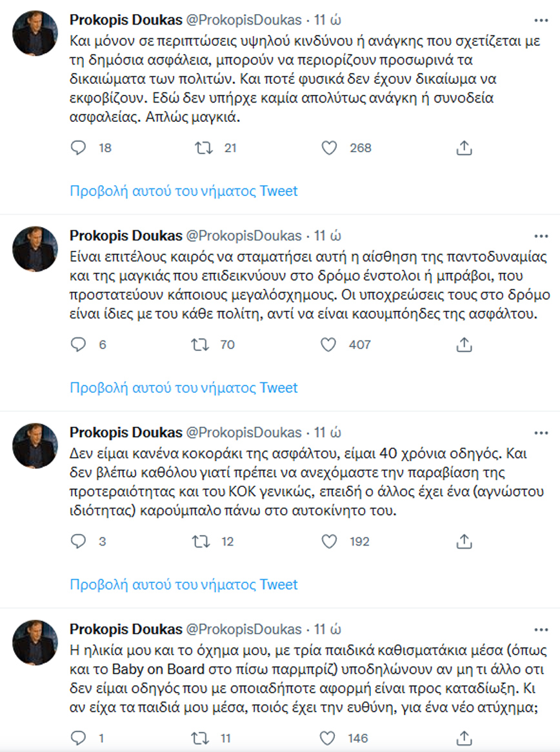Reply to the tweet with 18 replies
Screen dimensions: 560x752
78,148
